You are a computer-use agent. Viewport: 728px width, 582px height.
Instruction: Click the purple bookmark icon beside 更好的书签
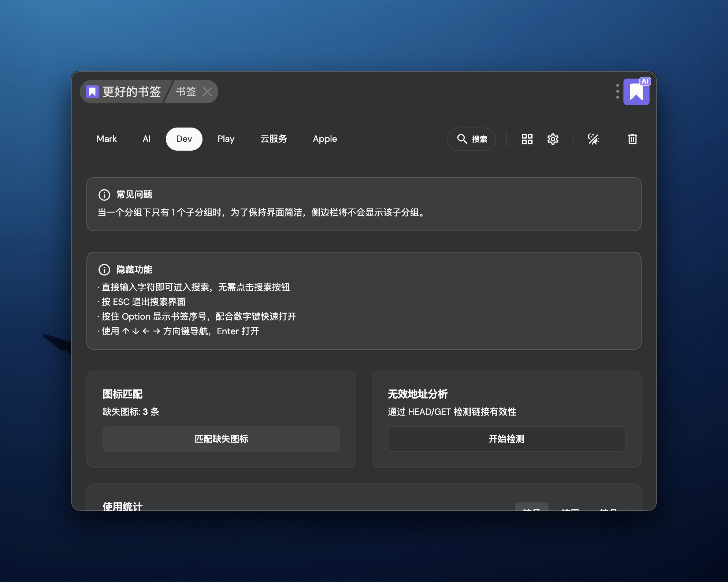[x=92, y=92]
